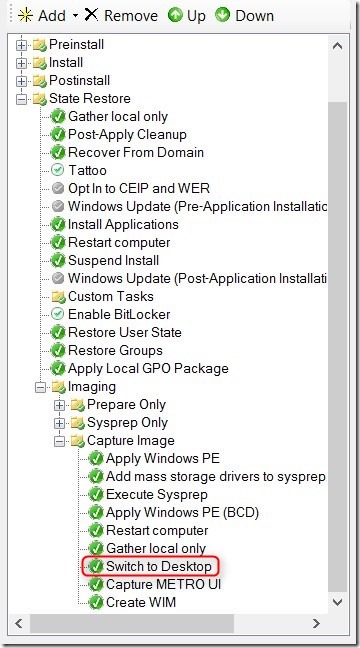Select the Switch to Desktop step

159,567
